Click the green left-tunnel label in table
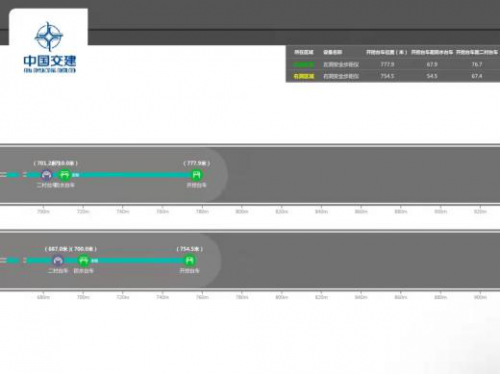The width and height of the screenshot is (500, 374). pos(304,64)
